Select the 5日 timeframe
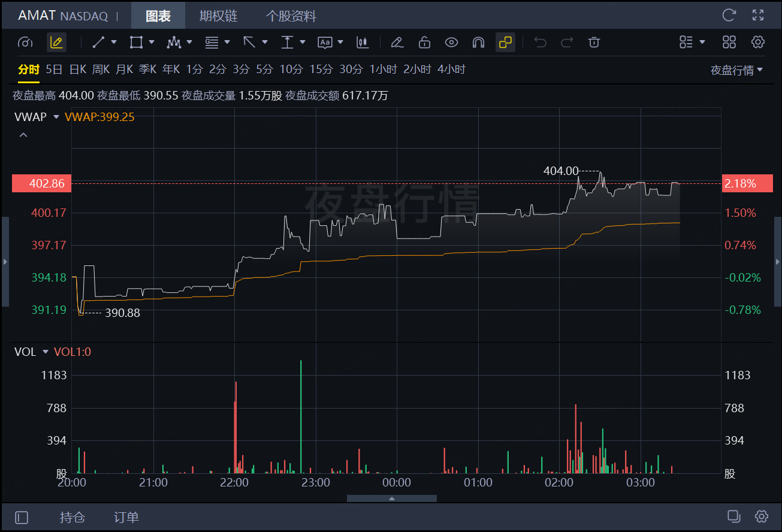The image size is (782, 532). (54, 70)
